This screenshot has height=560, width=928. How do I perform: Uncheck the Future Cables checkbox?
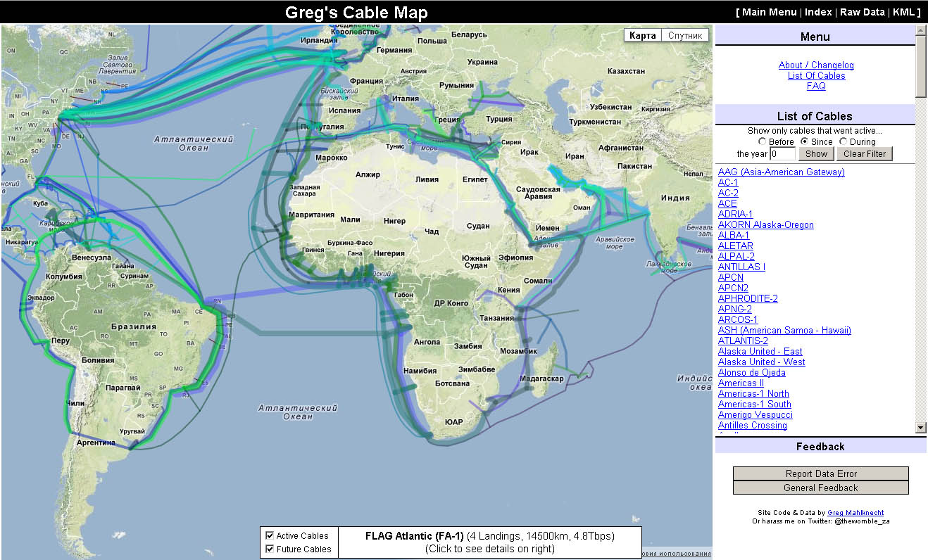[270, 549]
